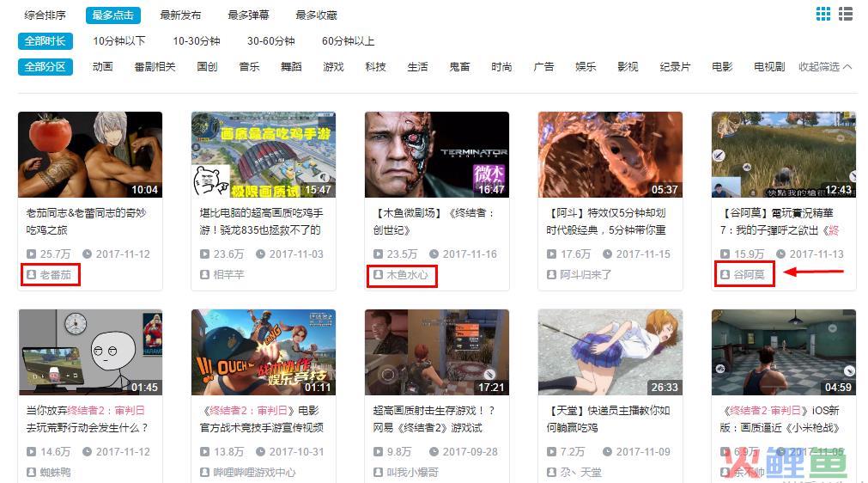The width and height of the screenshot is (868, 483).
Task: Open title 《终结者2：审判日》电影官方战术竞技手游宣传视频
Action: pyautogui.click(x=261, y=419)
